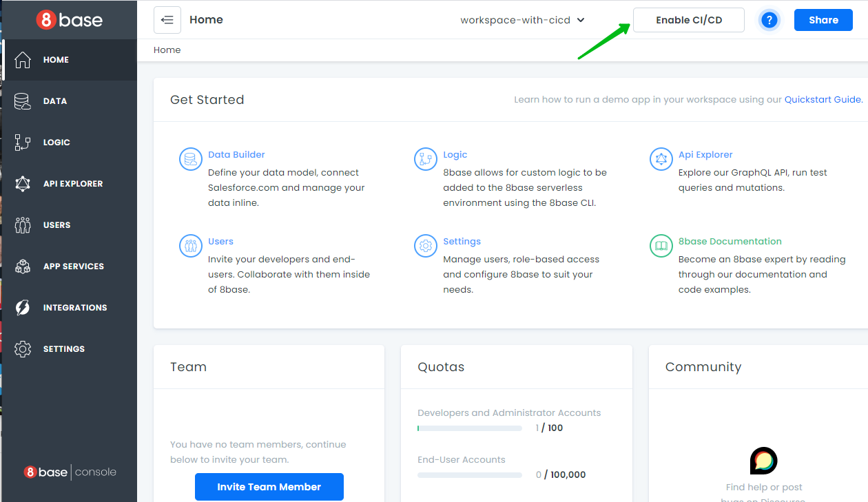Click the 8base Documentation book icon
Screen dimensions: 868x502
point(661,246)
